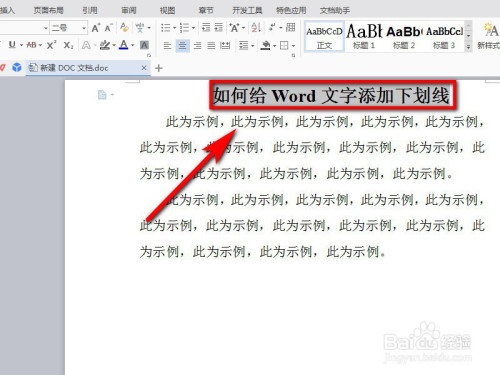Align text left icon
Image resolution: width=500 pixels, height=375 pixels.
(x=167, y=45)
